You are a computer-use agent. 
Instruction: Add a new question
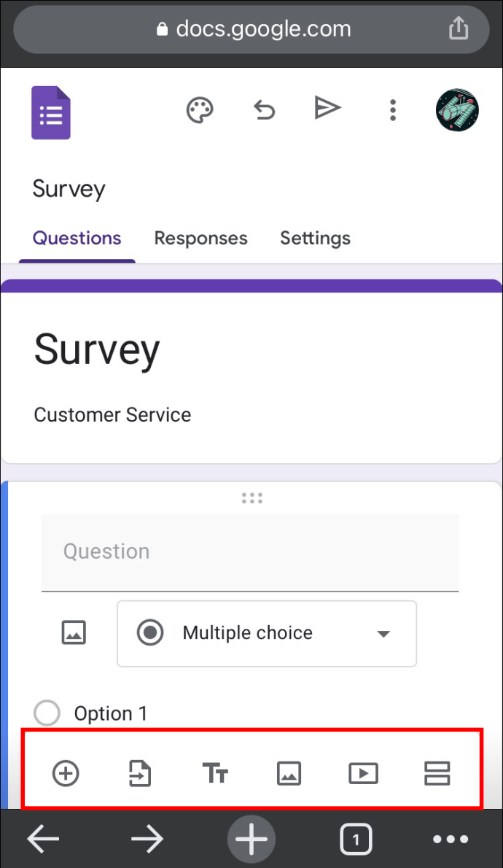click(x=65, y=773)
